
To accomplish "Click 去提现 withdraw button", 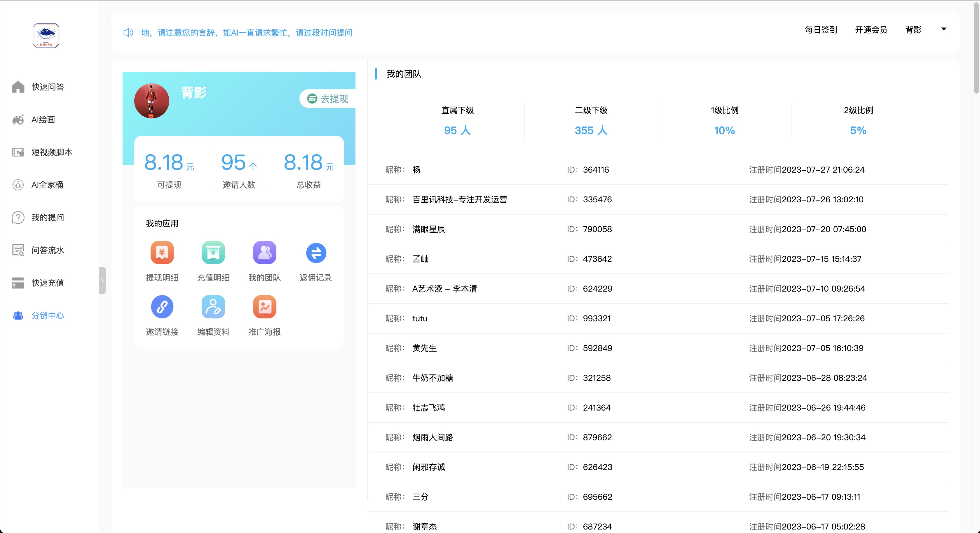I will pyautogui.click(x=327, y=99).
